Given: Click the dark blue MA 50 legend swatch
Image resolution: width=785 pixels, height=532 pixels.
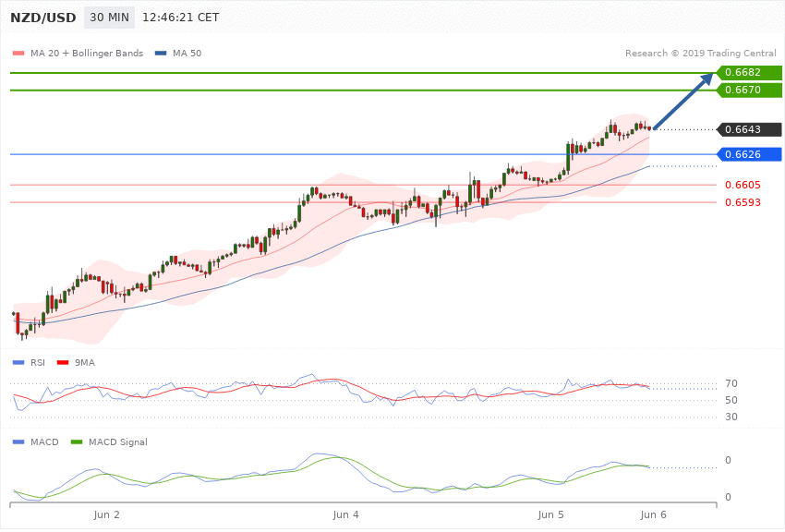Looking at the screenshot, I should [161, 53].
